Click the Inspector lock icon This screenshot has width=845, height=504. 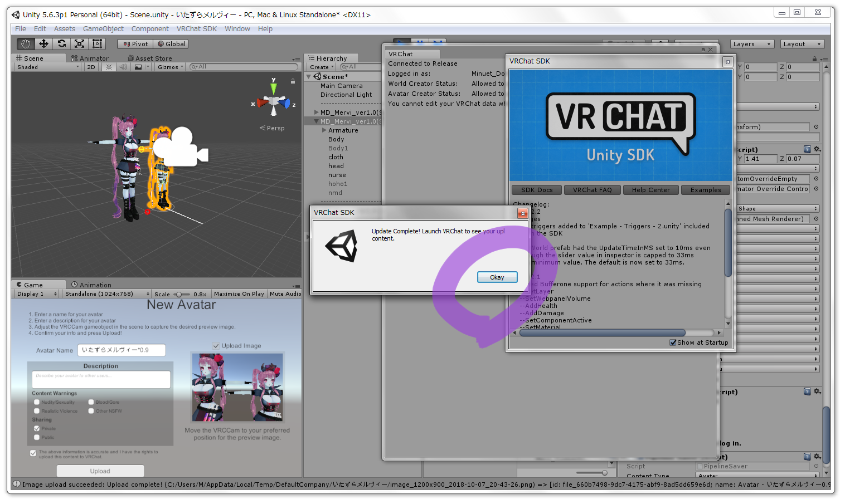coord(814,58)
